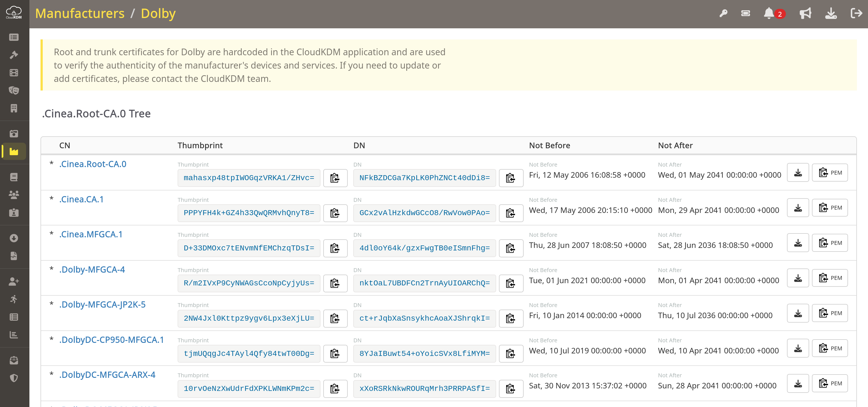The image size is (868, 407).
Task: Open the camera sidebar icon
Action: [14, 134]
